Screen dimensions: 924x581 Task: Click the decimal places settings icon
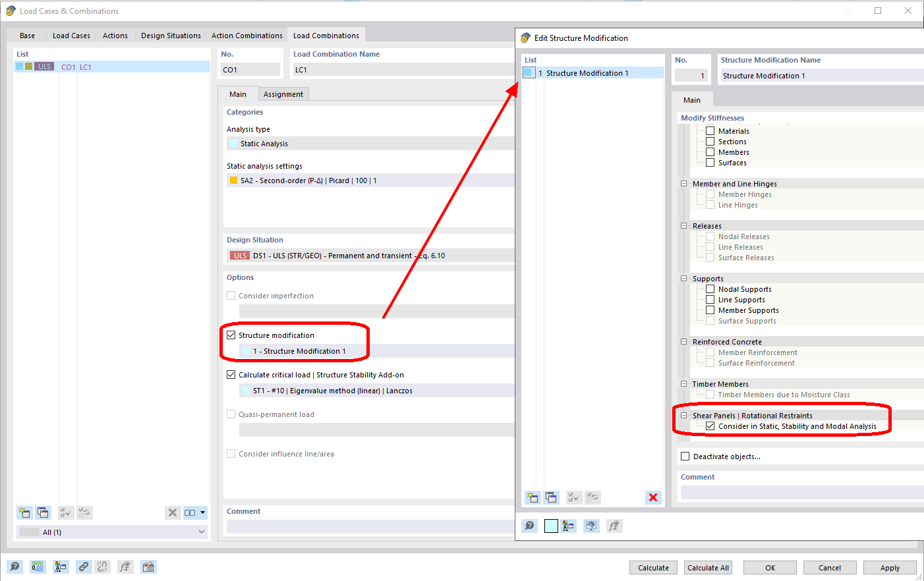click(x=38, y=567)
